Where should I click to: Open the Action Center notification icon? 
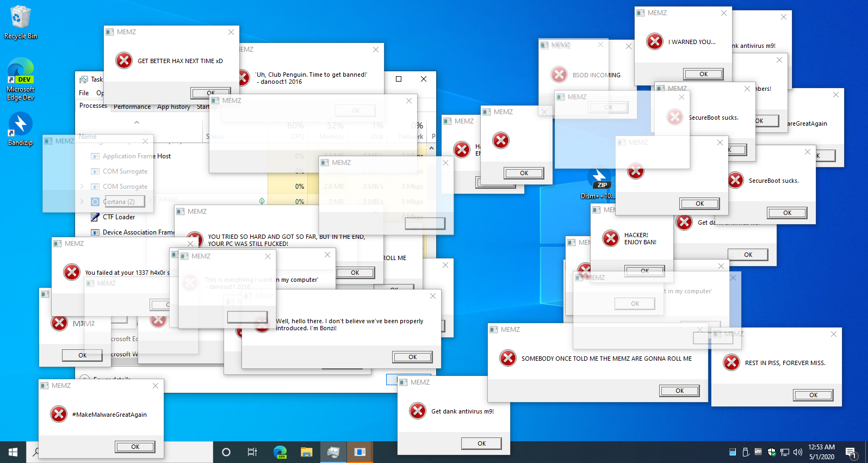[851, 452]
